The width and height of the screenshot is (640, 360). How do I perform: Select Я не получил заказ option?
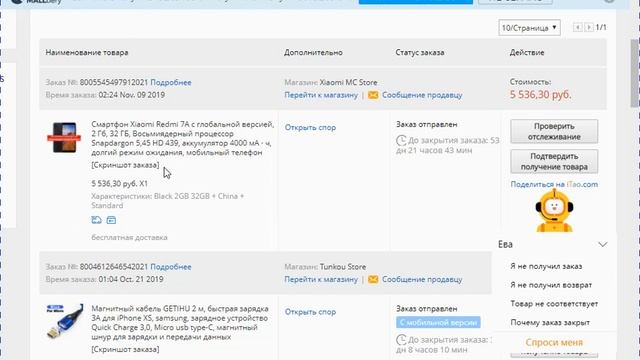546,267
